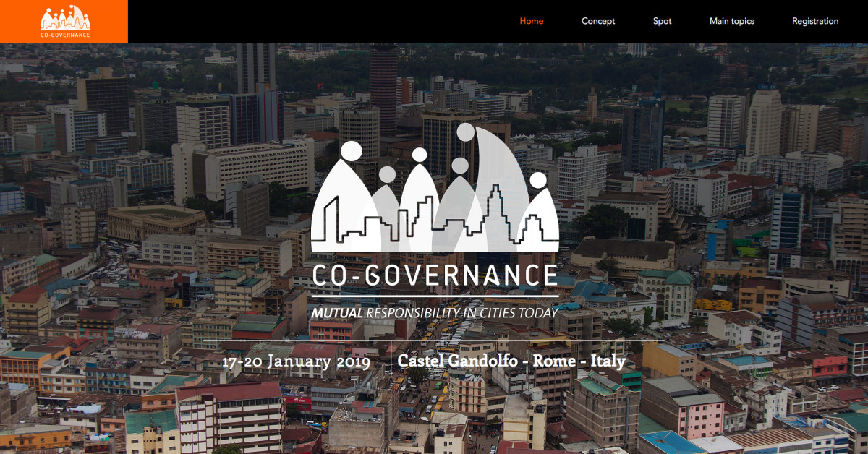Go to the Concept section
The width and height of the screenshot is (868, 454).
coord(598,21)
